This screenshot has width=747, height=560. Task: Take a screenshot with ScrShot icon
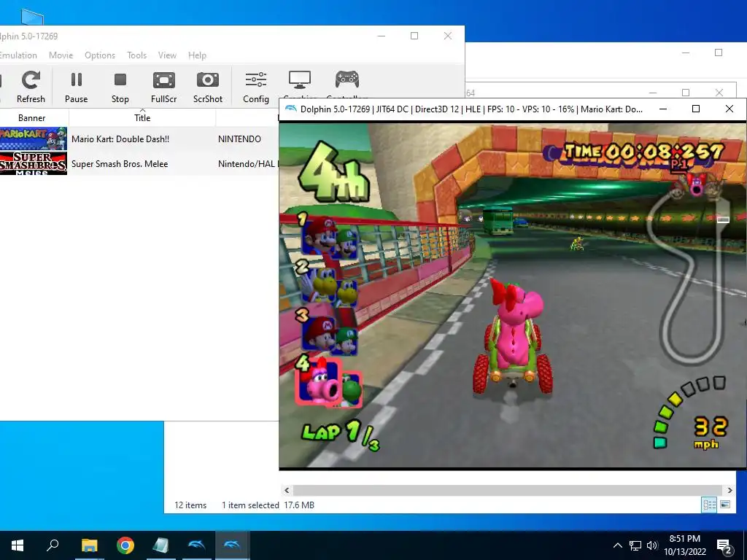[208, 87]
